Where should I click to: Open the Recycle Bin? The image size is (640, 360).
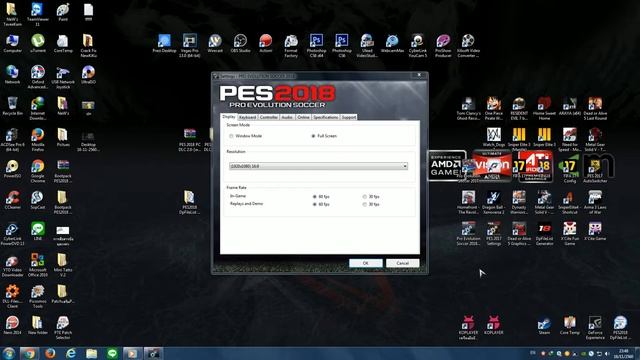click(x=12, y=106)
